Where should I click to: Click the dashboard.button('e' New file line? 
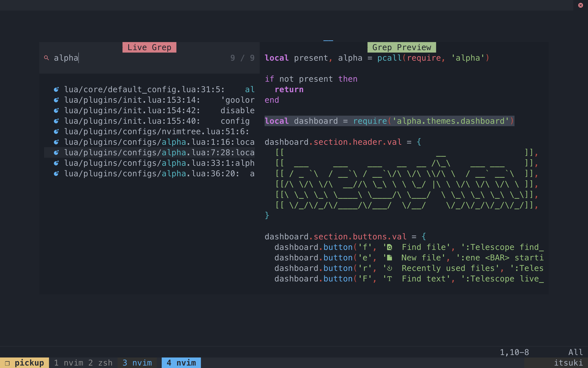[409, 258]
